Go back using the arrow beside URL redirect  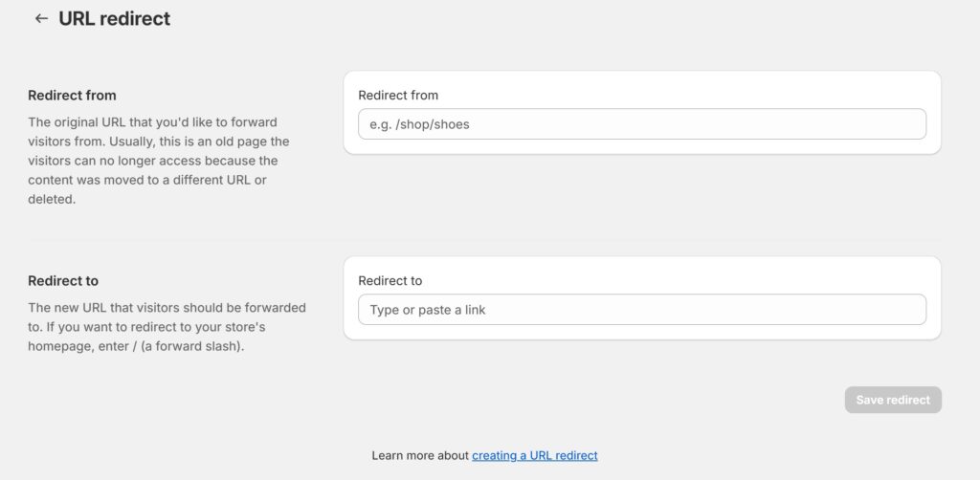coord(41,19)
